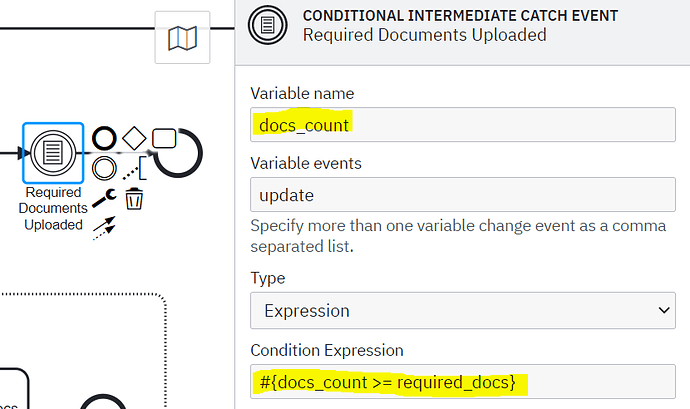Click the Variable name field docs_count
Viewport: 690px width, 409px height.
click(462, 125)
